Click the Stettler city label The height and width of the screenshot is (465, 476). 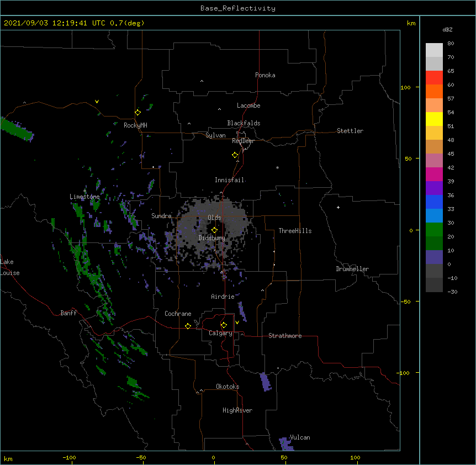click(350, 131)
